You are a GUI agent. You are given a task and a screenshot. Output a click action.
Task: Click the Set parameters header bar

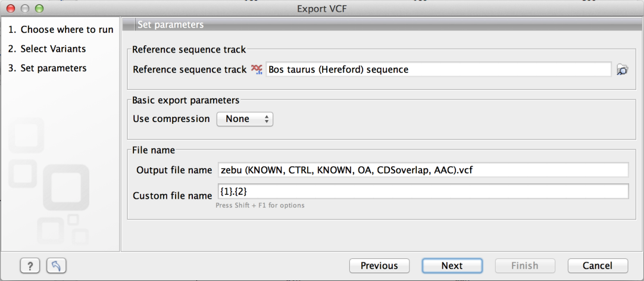[381, 25]
